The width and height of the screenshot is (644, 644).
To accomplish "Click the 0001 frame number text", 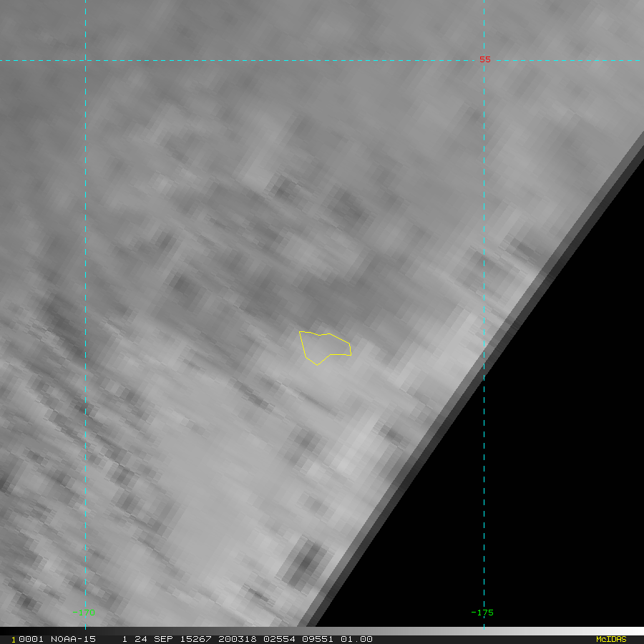I will click(31, 639).
